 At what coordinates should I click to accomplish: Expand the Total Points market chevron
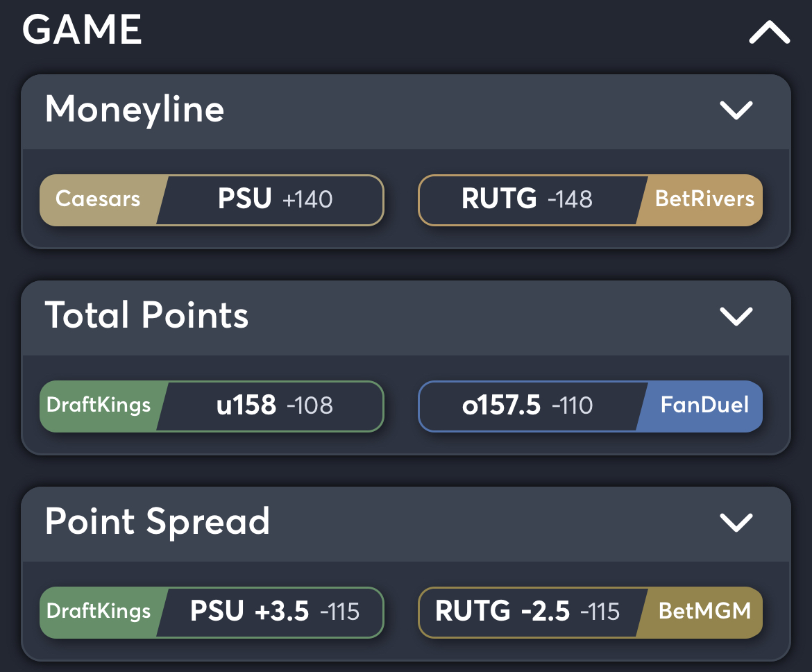coord(738,317)
